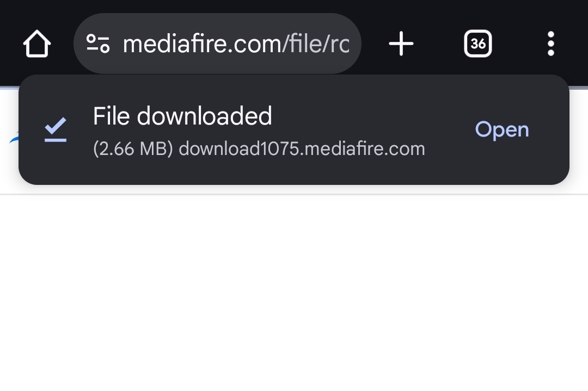The image size is (588, 391).
Task: Tap the page header strip below notification
Action: [x=294, y=189]
